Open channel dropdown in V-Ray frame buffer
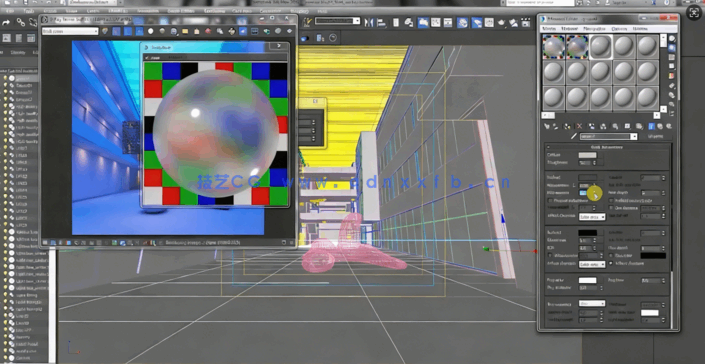This screenshot has width=705, height=364. point(70,31)
